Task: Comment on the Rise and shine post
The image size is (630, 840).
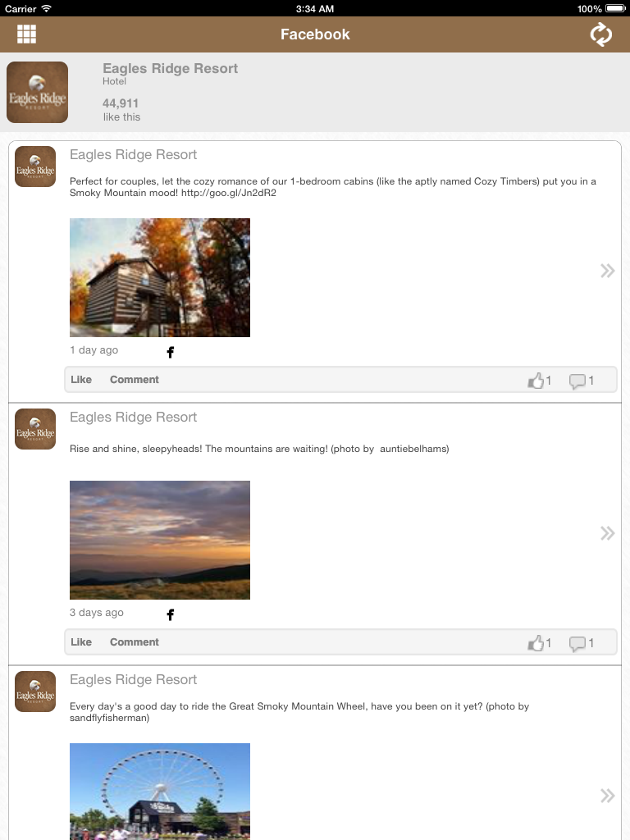Action: (135, 641)
